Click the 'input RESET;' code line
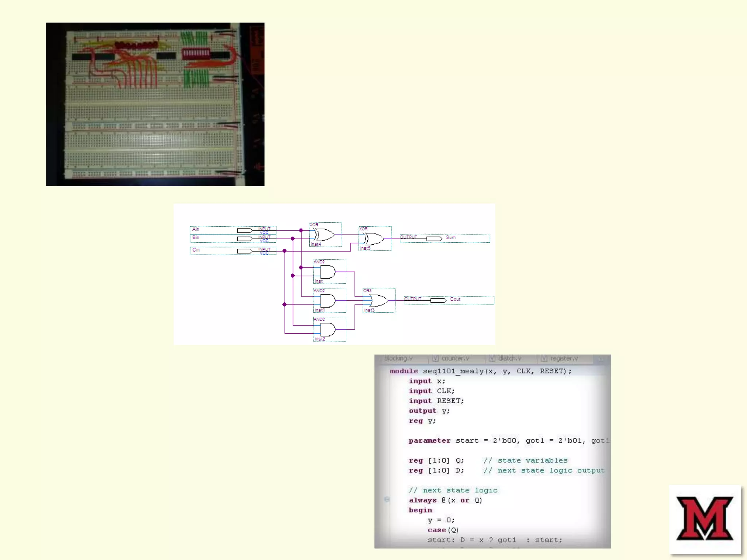 [x=436, y=401]
